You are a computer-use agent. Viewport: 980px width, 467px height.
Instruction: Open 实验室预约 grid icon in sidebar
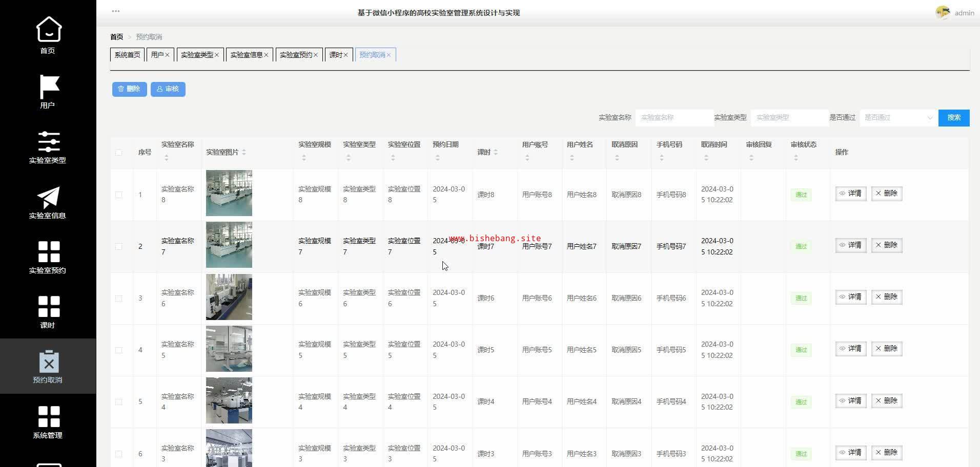49,252
